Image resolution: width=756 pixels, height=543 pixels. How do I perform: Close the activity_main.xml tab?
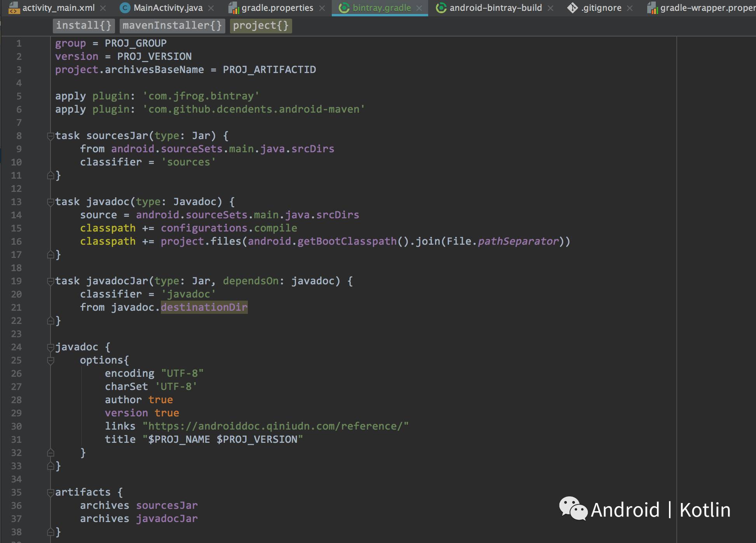click(103, 8)
